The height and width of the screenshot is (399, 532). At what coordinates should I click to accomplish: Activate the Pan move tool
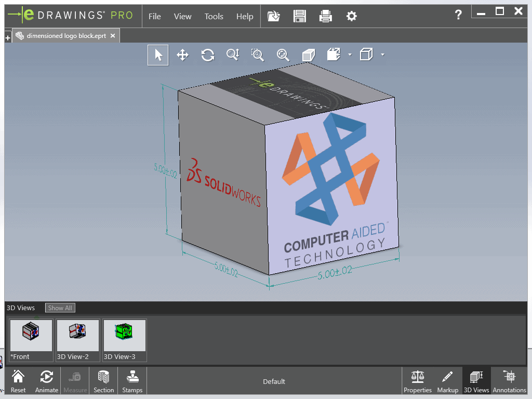click(x=182, y=55)
